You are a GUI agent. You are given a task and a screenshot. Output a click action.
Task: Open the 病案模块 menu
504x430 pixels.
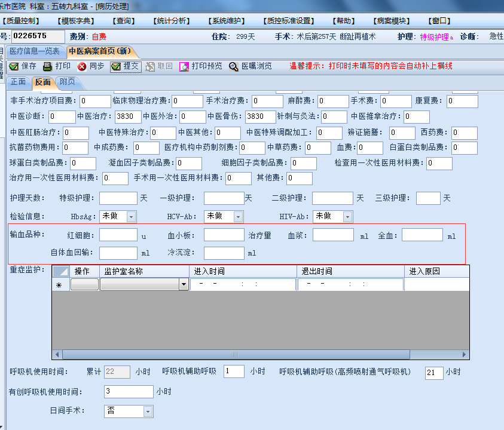point(392,21)
